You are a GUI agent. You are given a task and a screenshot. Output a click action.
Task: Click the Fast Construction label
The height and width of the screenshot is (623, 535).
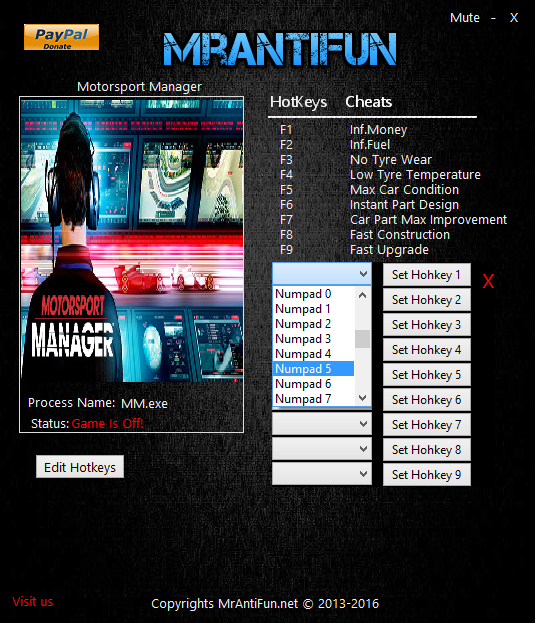[400, 235]
